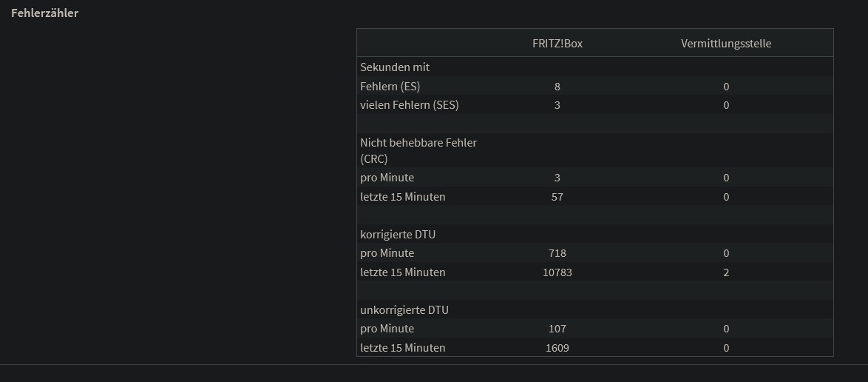Select corrected DTU per-minute value 718
The height and width of the screenshot is (382, 868).
[x=557, y=253]
